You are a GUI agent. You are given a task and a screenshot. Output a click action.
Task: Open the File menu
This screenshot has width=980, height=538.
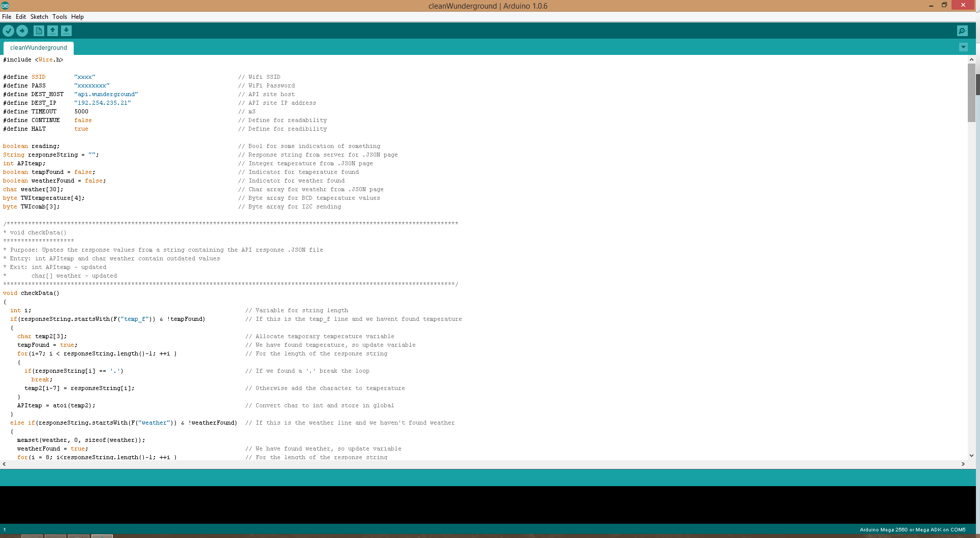(7, 16)
